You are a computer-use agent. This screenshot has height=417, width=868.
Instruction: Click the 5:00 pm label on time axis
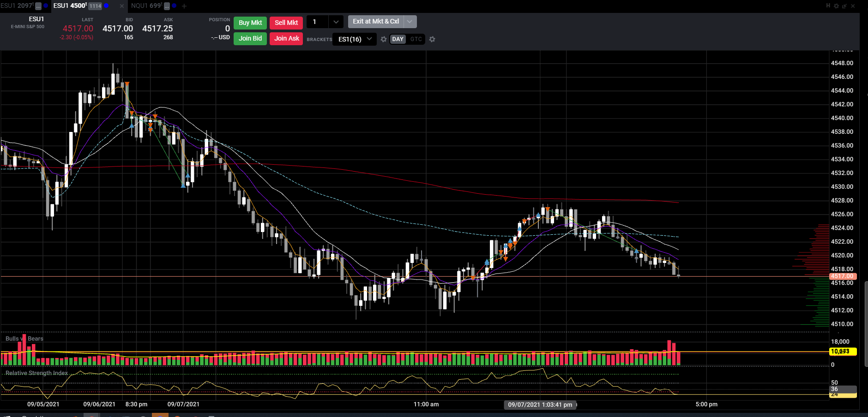point(706,404)
